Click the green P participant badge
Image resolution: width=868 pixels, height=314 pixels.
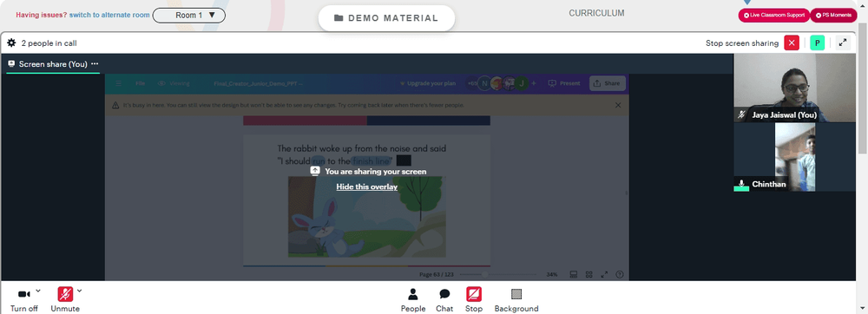coord(817,43)
